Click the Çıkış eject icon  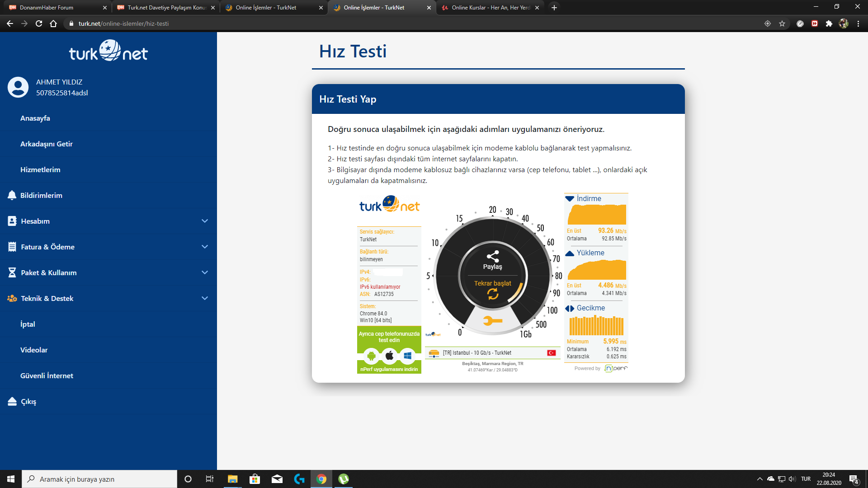pyautogui.click(x=12, y=401)
